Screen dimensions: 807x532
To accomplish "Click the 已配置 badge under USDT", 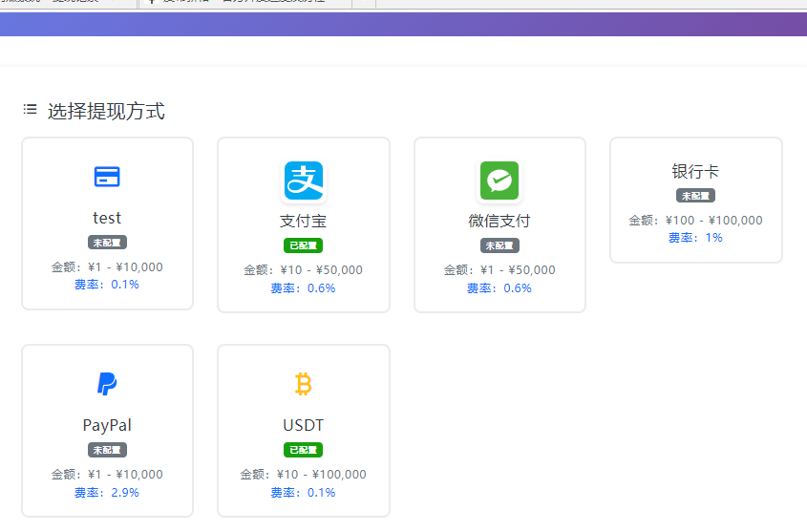I will pyautogui.click(x=304, y=450).
